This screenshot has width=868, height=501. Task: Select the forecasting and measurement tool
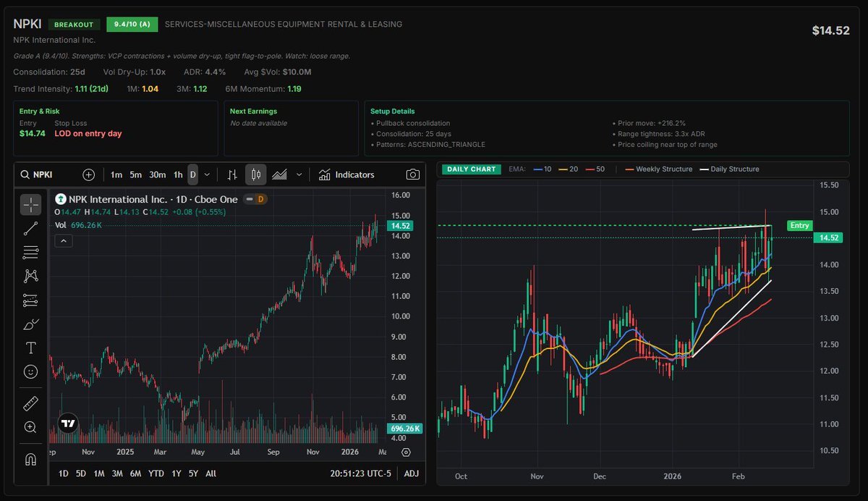[31, 300]
